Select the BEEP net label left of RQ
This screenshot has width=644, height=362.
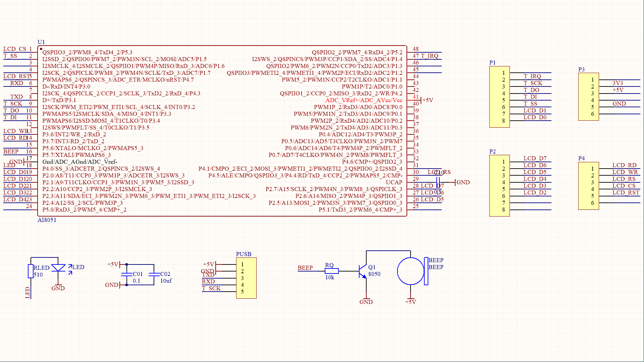click(x=305, y=267)
